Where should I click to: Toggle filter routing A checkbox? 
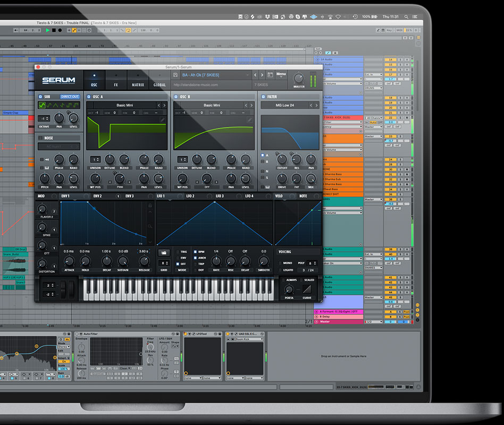[x=263, y=155]
